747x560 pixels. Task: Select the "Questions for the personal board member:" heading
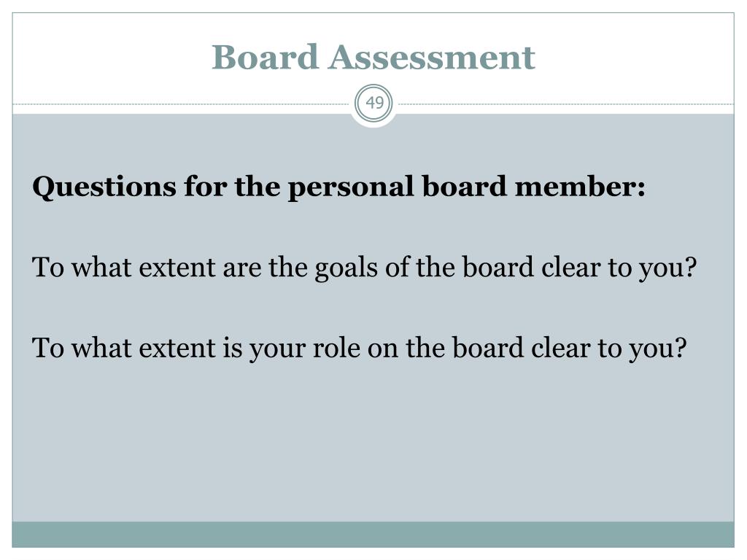pos(338,187)
